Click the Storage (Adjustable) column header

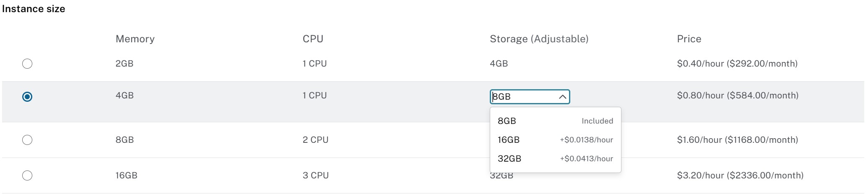pos(539,39)
